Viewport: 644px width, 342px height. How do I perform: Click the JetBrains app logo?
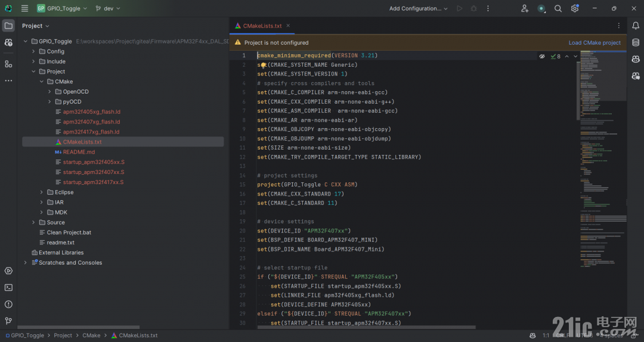[8, 8]
